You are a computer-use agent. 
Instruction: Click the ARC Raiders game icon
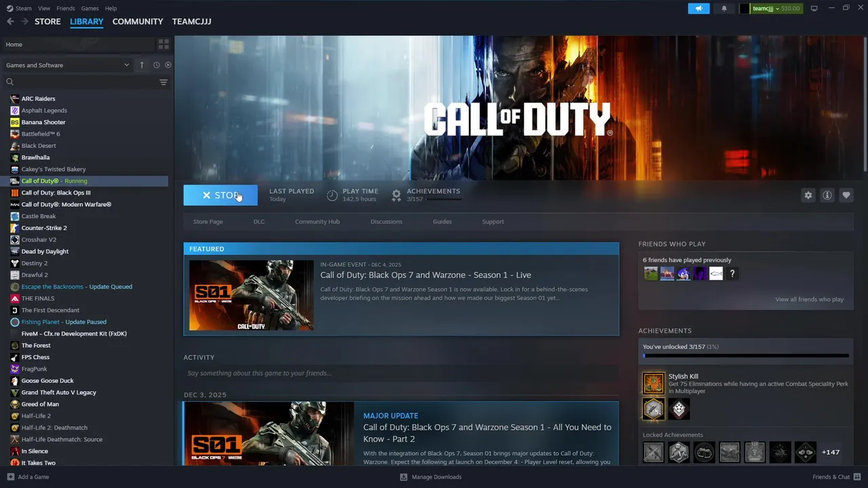15,99
